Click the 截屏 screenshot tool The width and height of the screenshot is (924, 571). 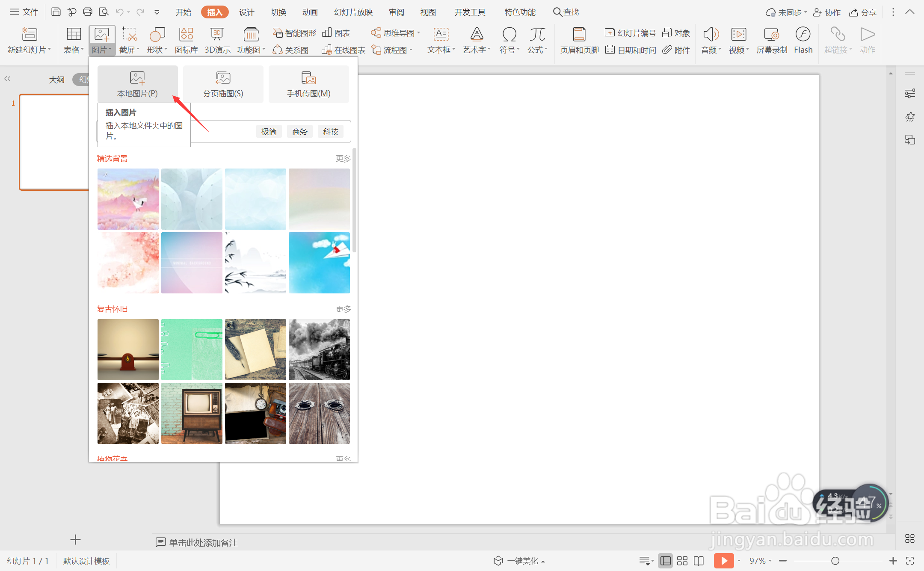[x=129, y=40]
